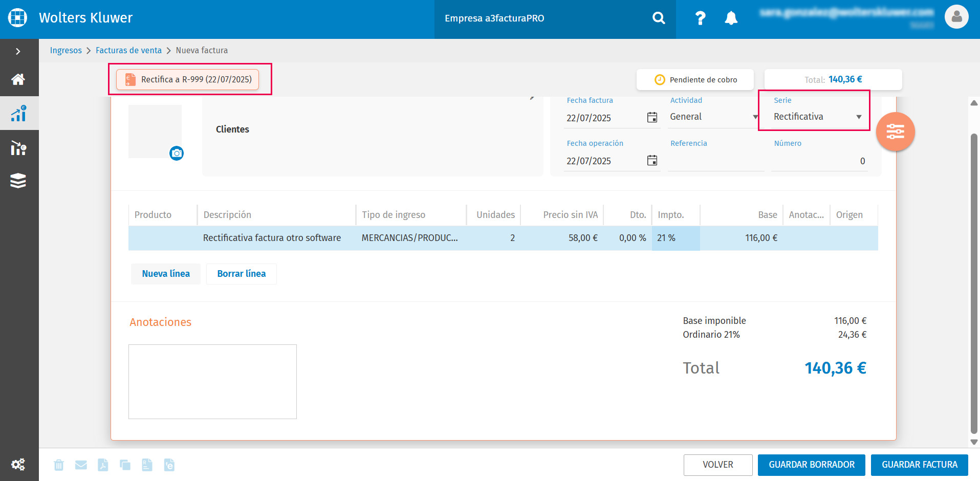Click GUARDAR FACTURA button
980x481 pixels.
point(920,465)
